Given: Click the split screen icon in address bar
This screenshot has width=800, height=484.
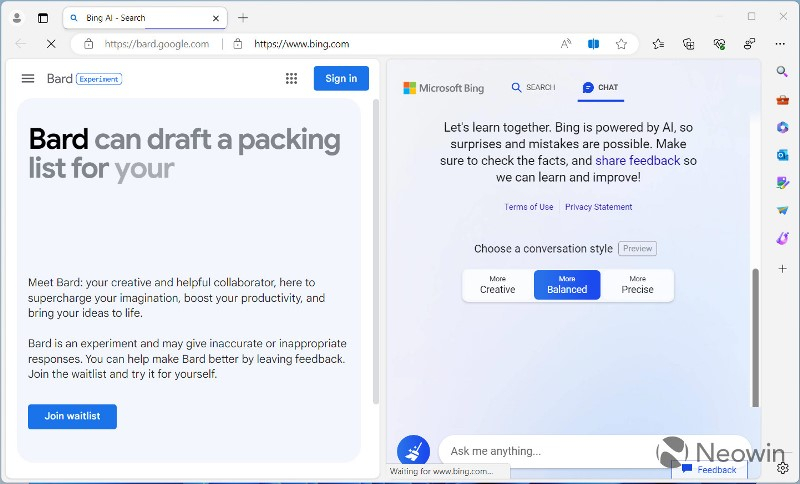Looking at the screenshot, I should coord(593,44).
